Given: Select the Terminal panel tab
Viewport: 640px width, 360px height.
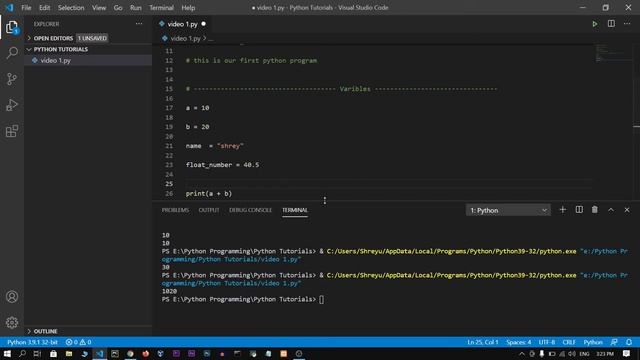Looking at the screenshot, I should [295, 210].
